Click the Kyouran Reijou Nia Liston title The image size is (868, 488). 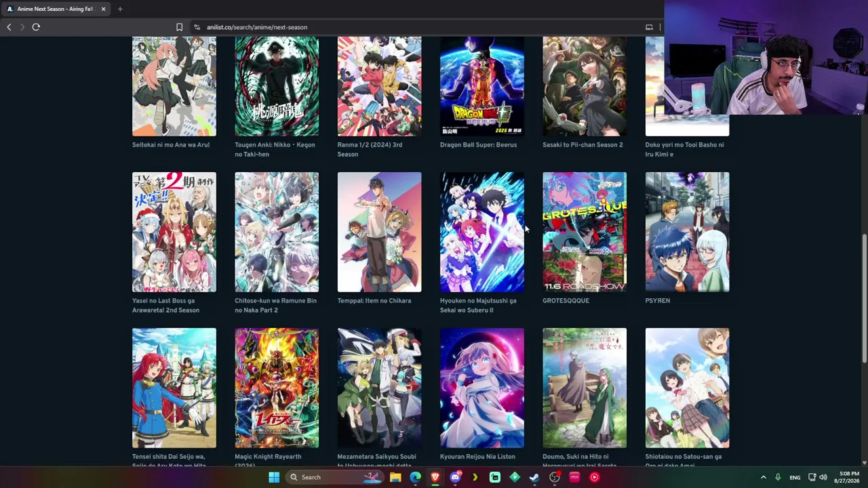click(477, 456)
